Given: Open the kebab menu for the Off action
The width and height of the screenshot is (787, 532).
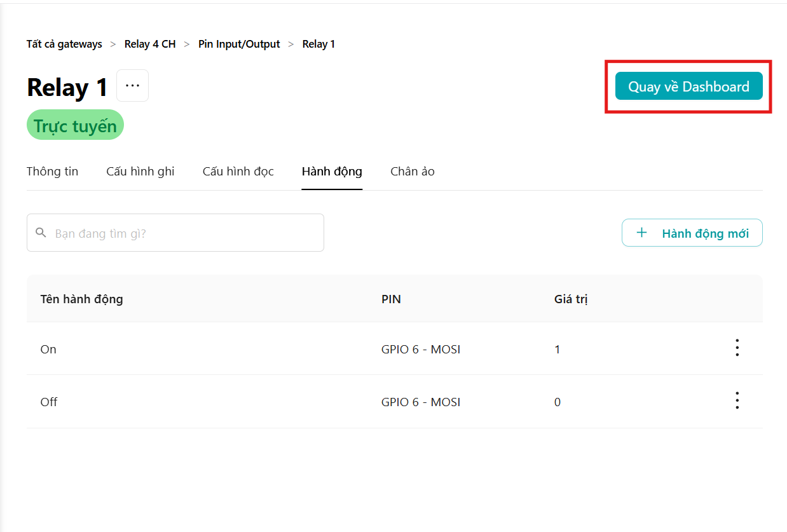Looking at the screenshot, I should [x=737, y=400].
